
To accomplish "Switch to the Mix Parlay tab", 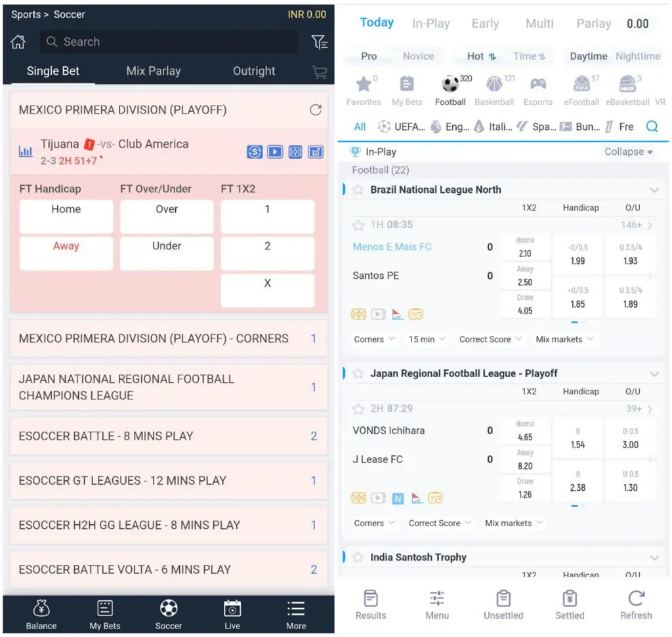I will point(154,71).
